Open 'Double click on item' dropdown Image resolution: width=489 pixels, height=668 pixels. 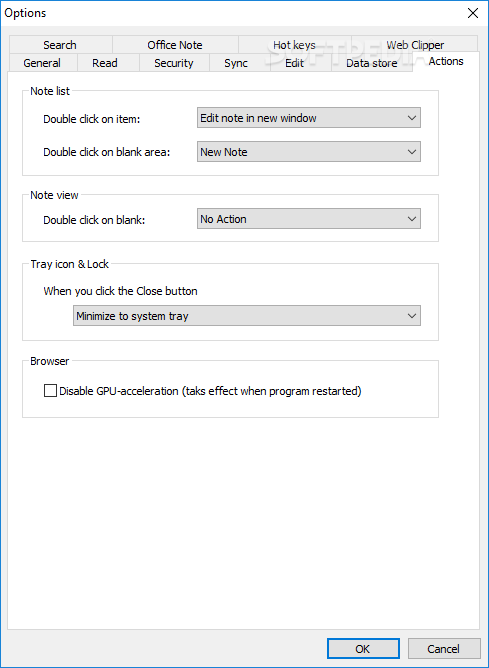click(x=309, y=118)
